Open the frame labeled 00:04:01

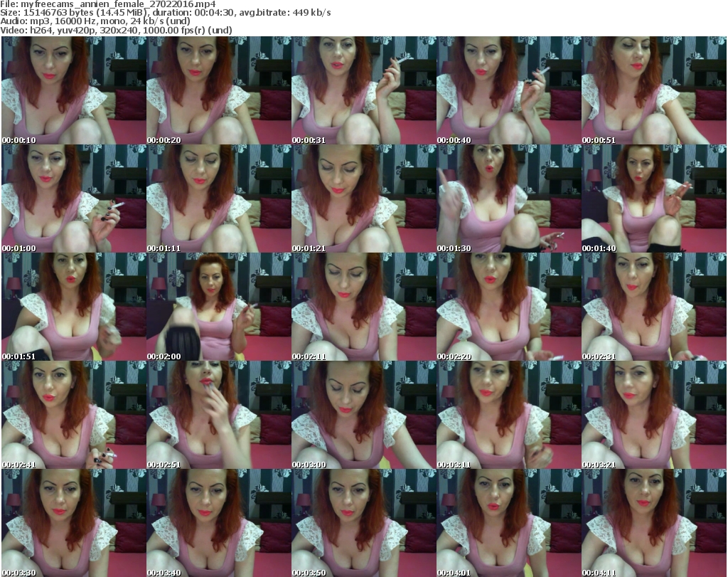(509, 523)
